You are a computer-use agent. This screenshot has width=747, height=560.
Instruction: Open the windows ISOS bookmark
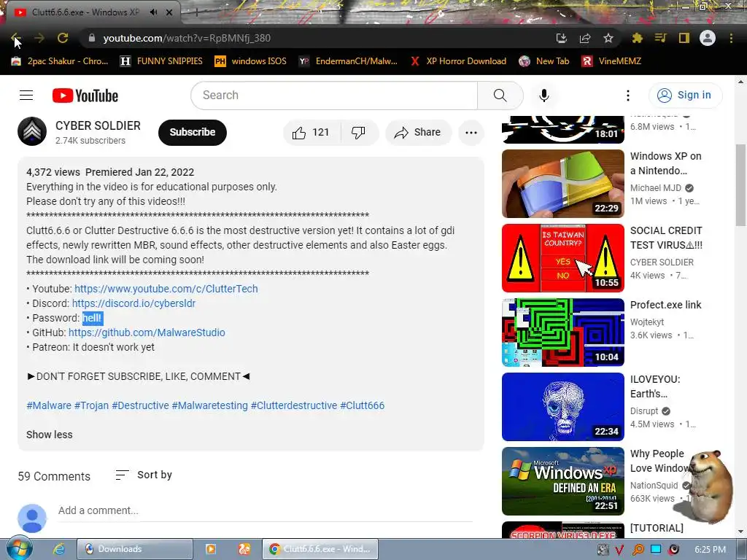(251, 61)
